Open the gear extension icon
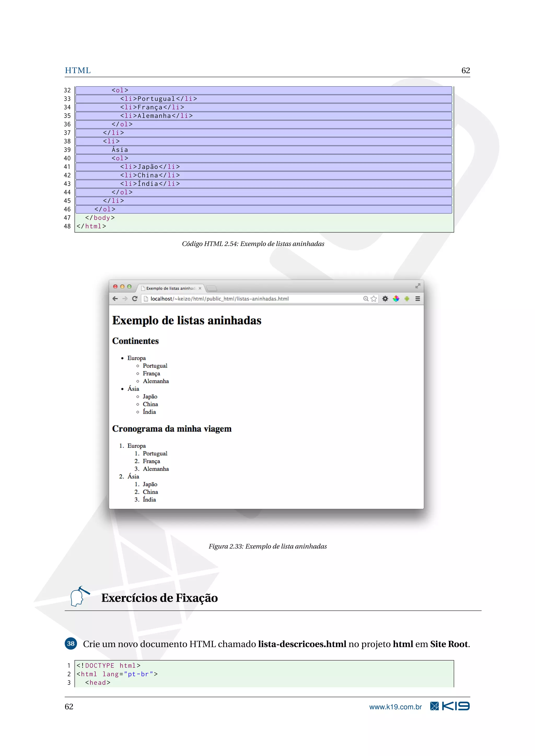The width and height of the screenshot is (535, 756). point(385,299)
